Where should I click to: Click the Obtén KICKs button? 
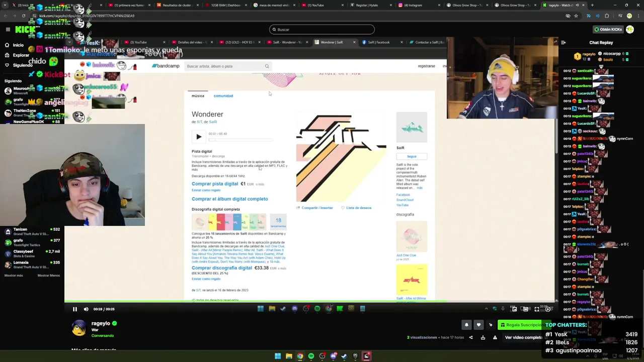point(609,29)
